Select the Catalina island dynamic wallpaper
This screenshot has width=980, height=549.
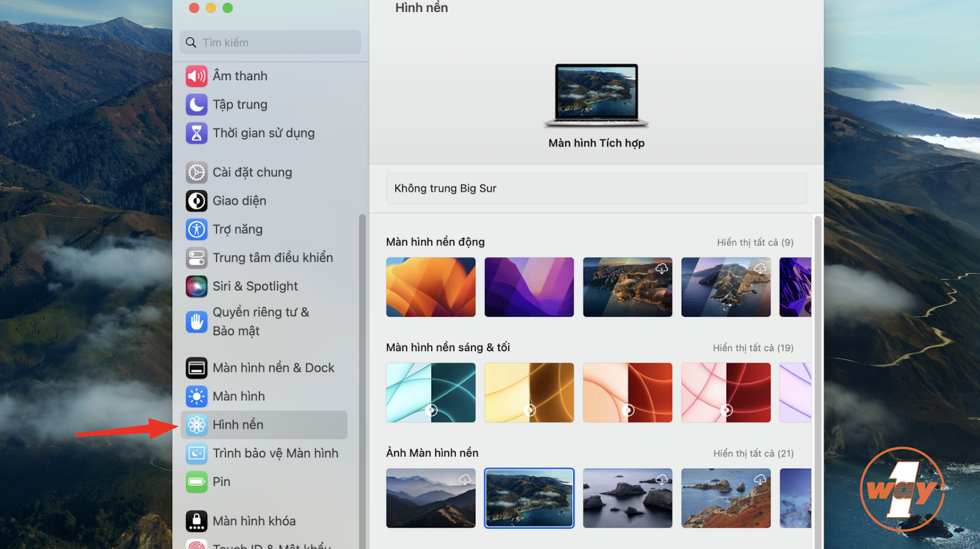pyautogui.click(x=726, y=287)
